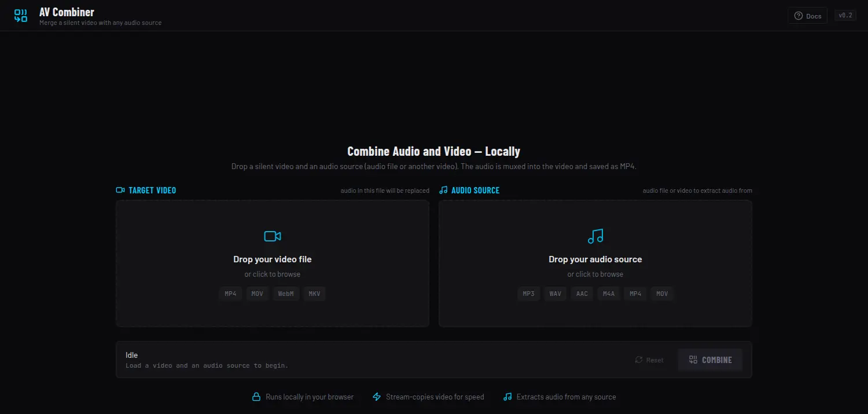
Task: Click the 'Extracts audio from any source' text
Action: click(x=567, y=397)
